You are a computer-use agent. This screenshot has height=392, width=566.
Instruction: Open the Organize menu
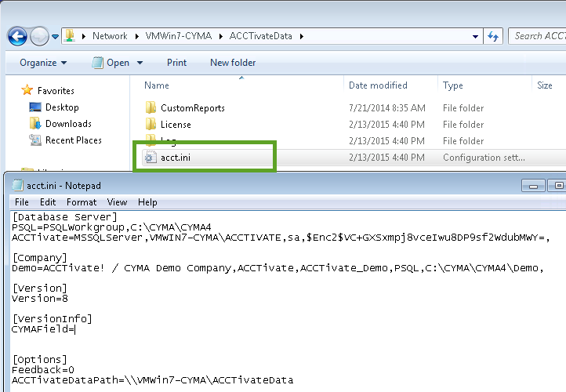point(43,63)
